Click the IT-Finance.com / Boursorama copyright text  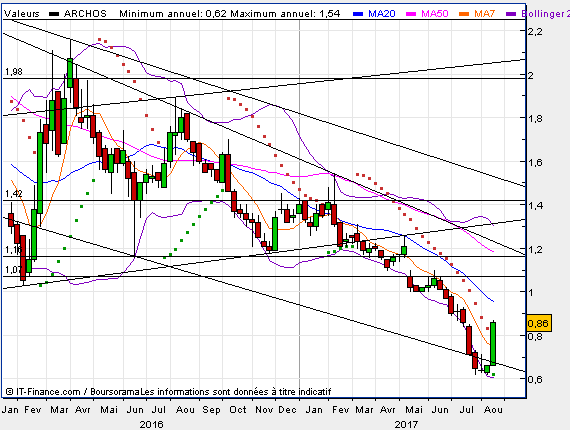click(73, 392)
